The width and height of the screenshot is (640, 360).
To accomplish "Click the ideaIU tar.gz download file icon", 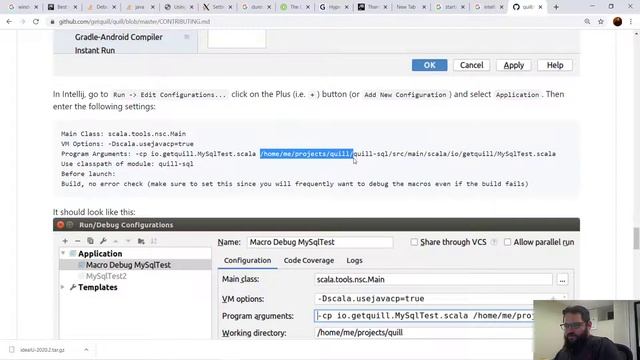I will [12, 350].
